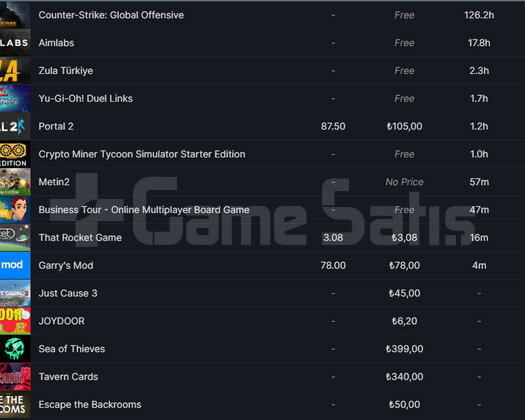Select the Zula Türkiye game icon
Viewport: 525px width, 420px height.
coord(15,71)
